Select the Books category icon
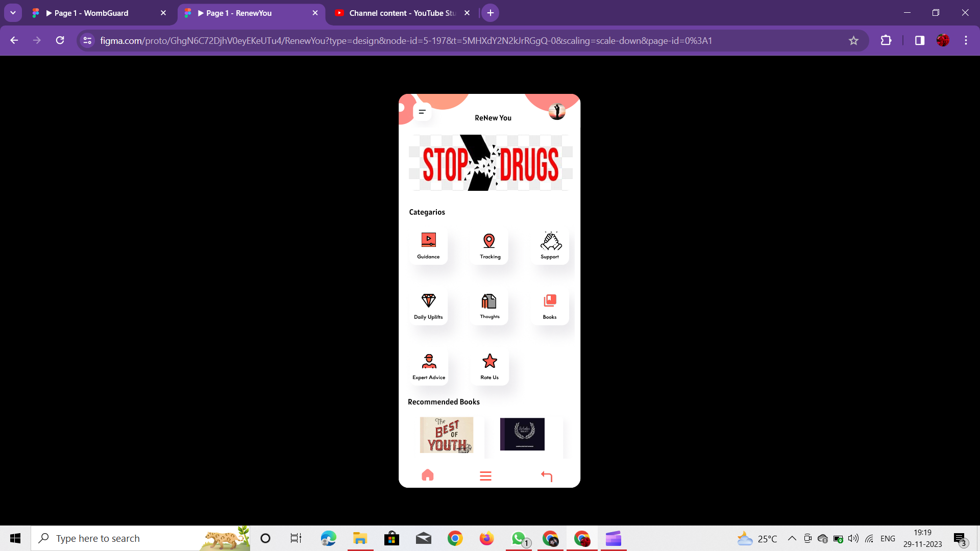Image resolution: width=980 pixels, height=551 pixels. coord(550,301)
